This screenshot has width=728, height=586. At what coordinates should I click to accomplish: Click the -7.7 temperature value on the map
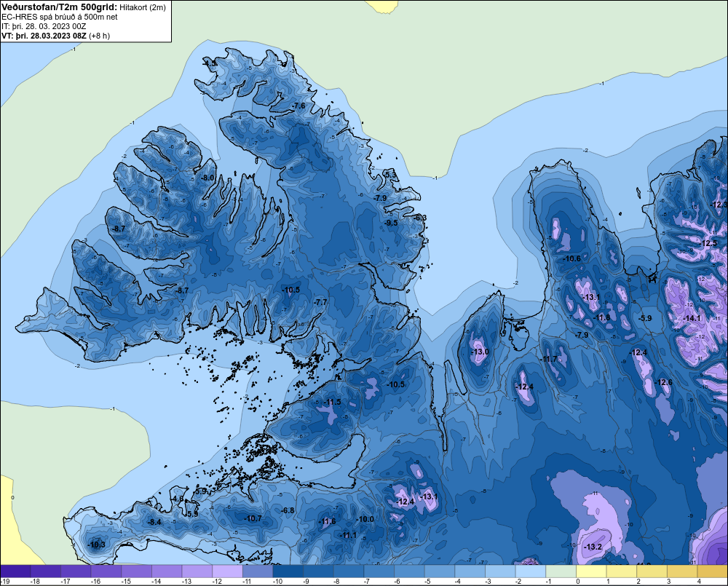tap(320, 302)
